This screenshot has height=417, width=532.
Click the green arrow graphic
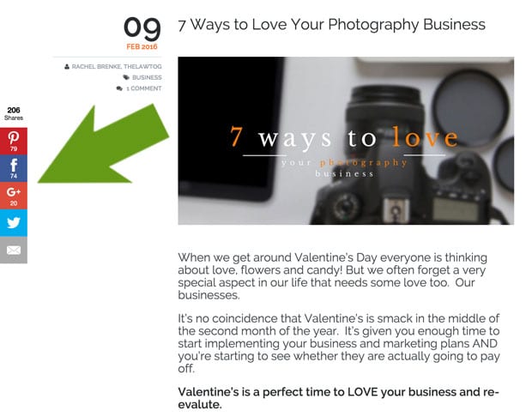tap(103, 143)
